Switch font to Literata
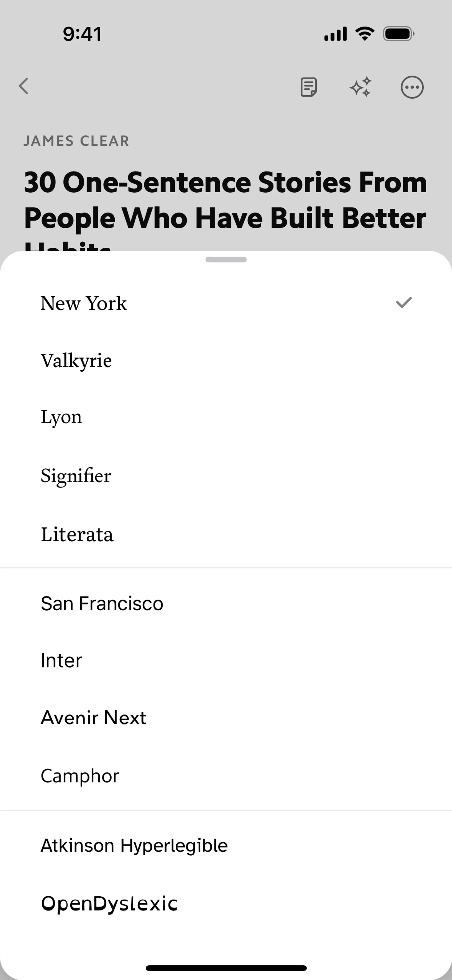The height and width of the screenshot is (980, 452). click(x=77, y=534)
